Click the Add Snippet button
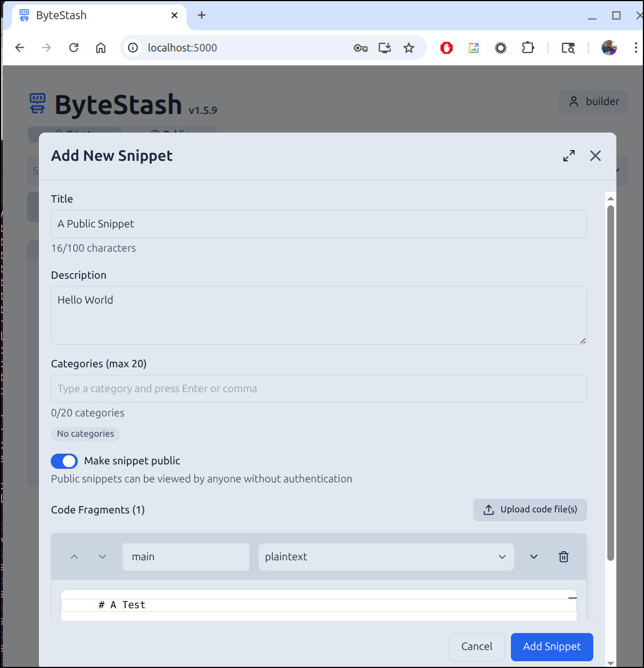This screenshot has width=644, height=668. (552, 647)
